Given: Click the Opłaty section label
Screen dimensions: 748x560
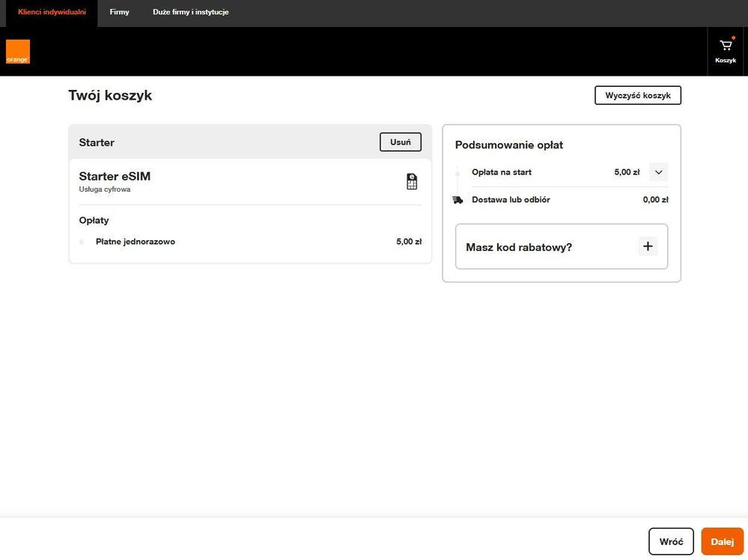Looking at the screenshot, I should [94, 220].
